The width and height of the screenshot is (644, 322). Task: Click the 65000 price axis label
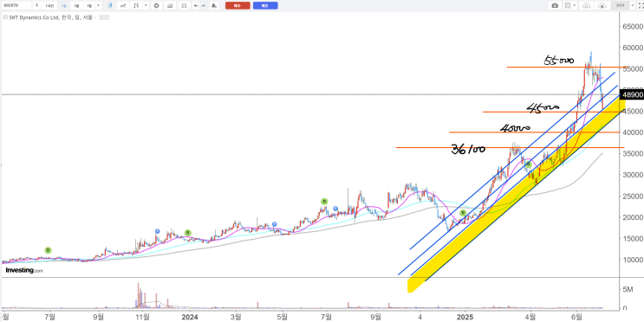coord(633,27)
